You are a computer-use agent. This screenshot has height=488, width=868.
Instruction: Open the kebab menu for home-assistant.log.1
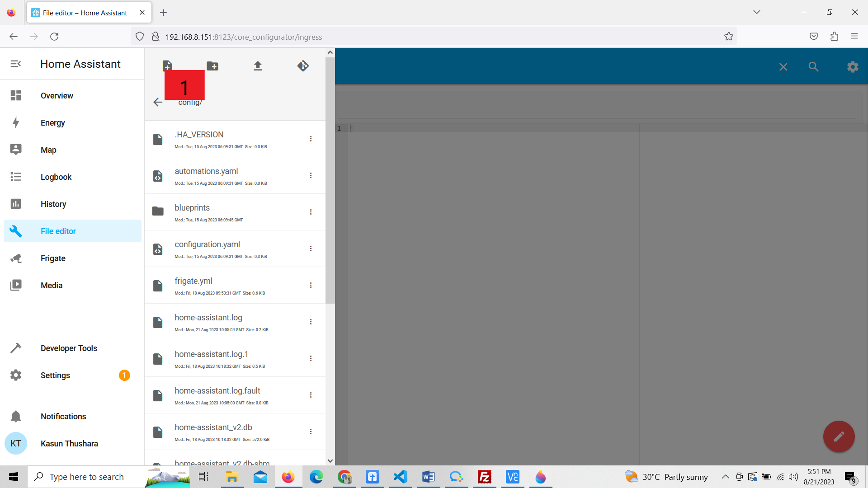[311, 358]
